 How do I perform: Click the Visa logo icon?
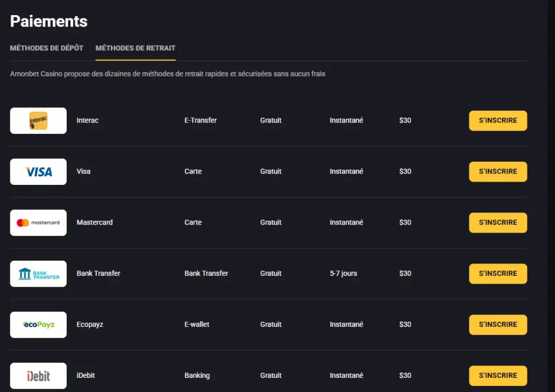(x=38, y=172)
